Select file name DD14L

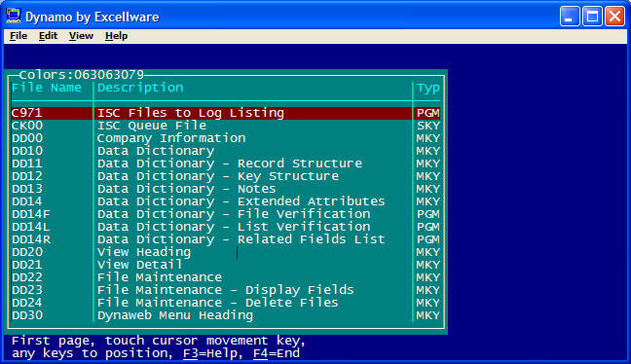point(31,227)
